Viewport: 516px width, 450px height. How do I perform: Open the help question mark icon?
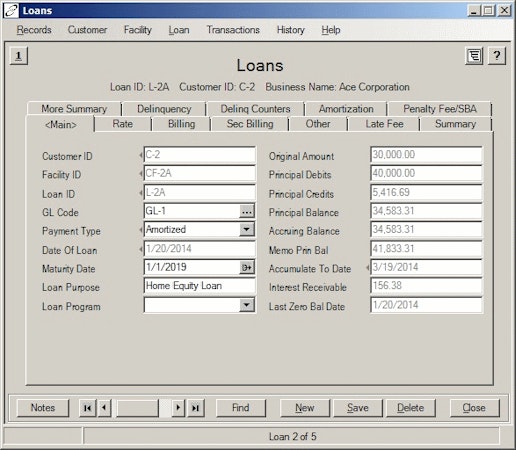click(x=497, y=56)
